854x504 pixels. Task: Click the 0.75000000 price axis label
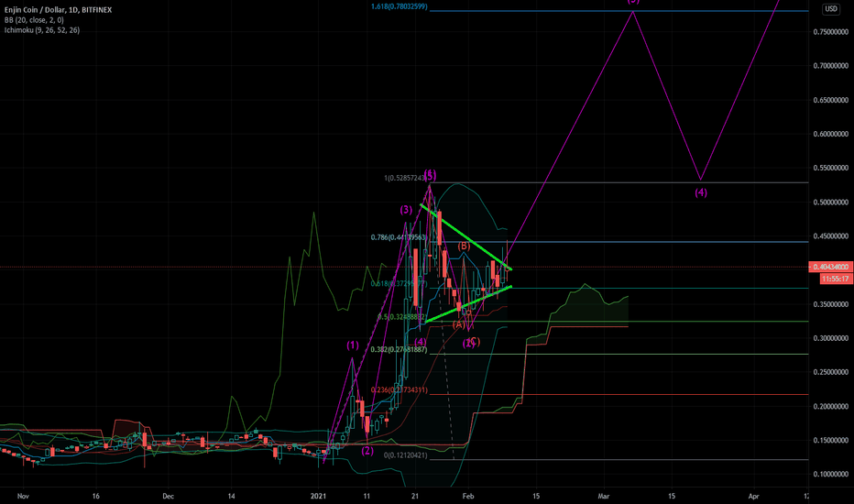830,31
